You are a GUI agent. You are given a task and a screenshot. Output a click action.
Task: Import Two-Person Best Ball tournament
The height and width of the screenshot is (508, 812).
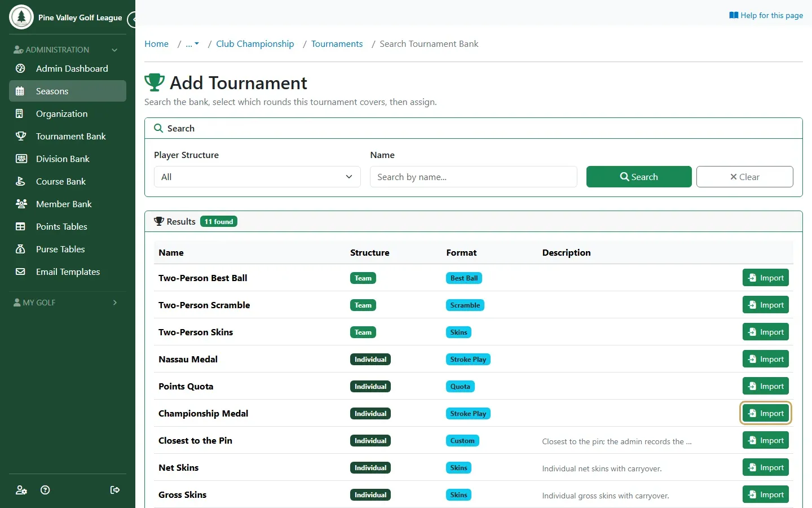click(x=766, y=278)
